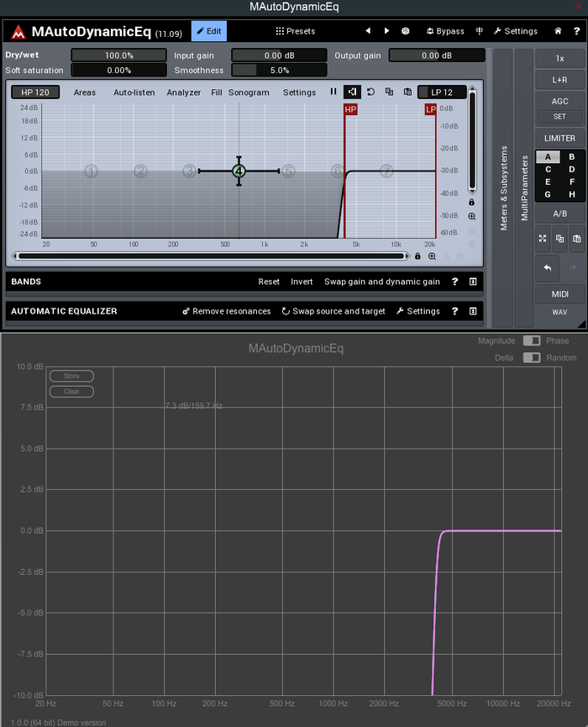Expand the Meters & Subsystems side panel
588x727 pixels.
click(503, 187)
